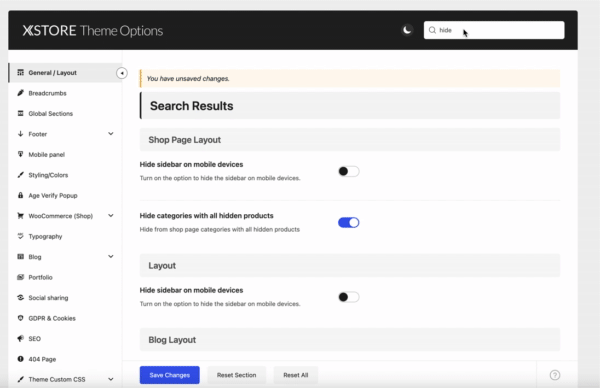Screen dimensions: 600x388
Task: Click the SEO megaphone icon
Action: (x=21, y=338)
